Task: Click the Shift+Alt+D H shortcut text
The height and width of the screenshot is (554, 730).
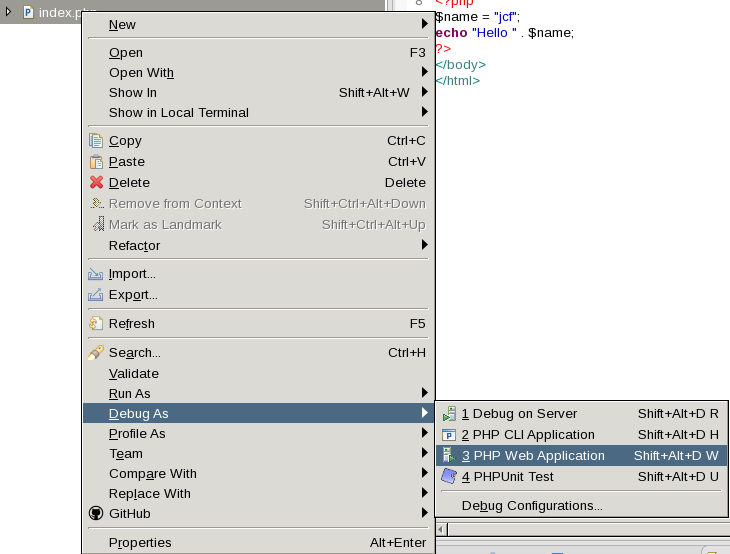Action: [678, 434]
